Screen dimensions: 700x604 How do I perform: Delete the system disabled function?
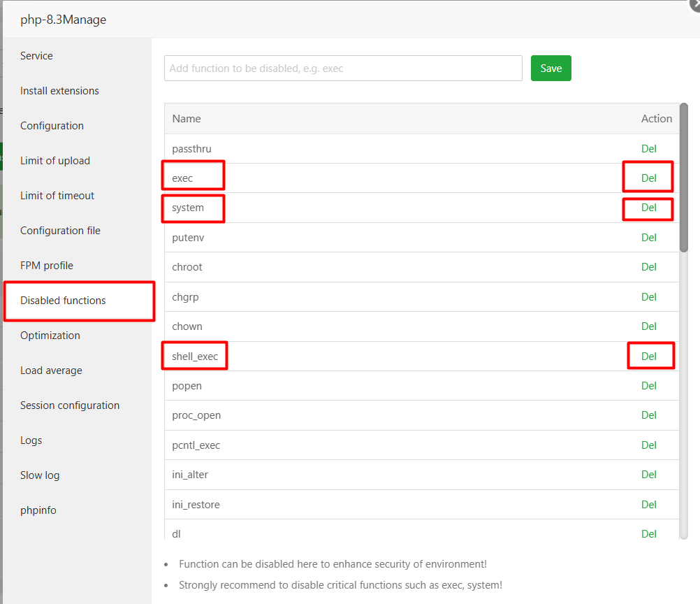[x=649, y=208]
